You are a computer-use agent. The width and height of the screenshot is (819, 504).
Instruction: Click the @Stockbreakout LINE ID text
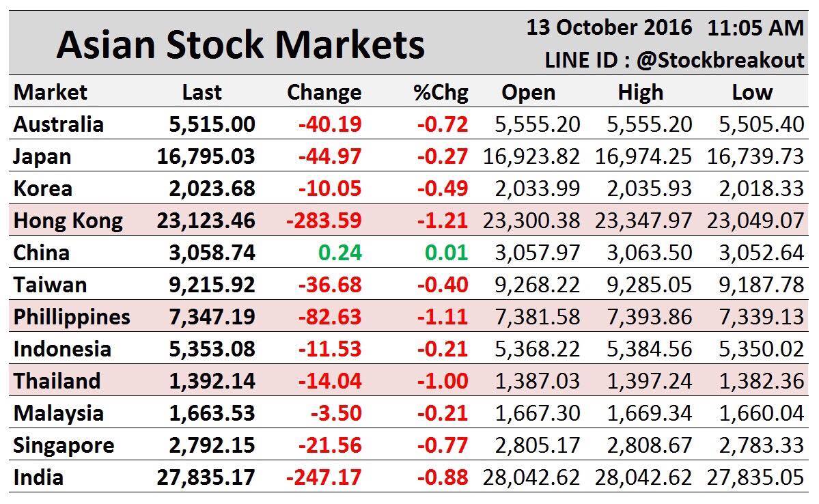coord(720,60)
